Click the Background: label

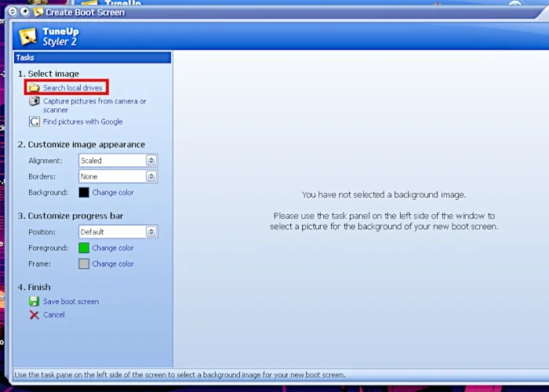tap(49, 193)
